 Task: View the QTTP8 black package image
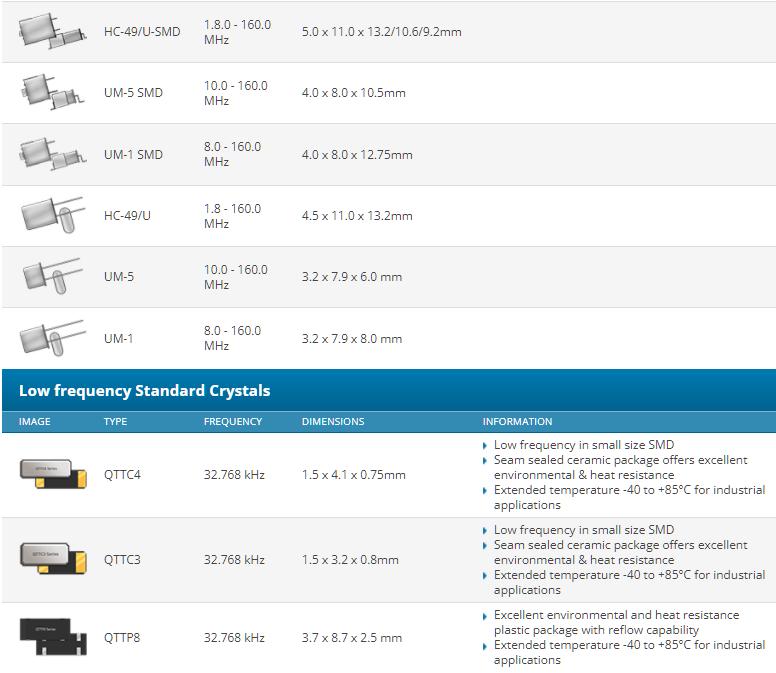point(52,637)
